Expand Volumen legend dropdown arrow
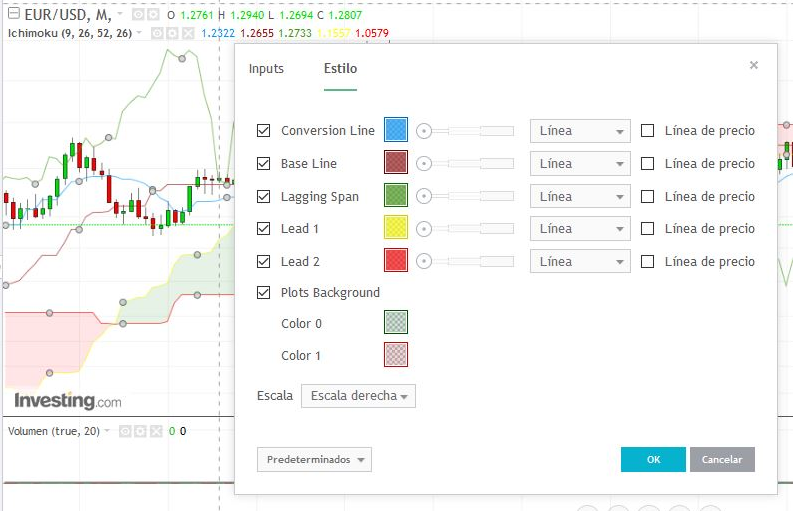Image resolution: width=793 pixels, height=511 pixels. [x=107, y=431]
